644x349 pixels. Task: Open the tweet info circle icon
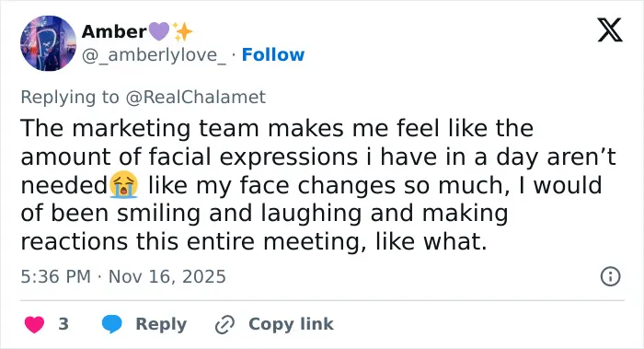pyautogui.click(x=610, y=276)
